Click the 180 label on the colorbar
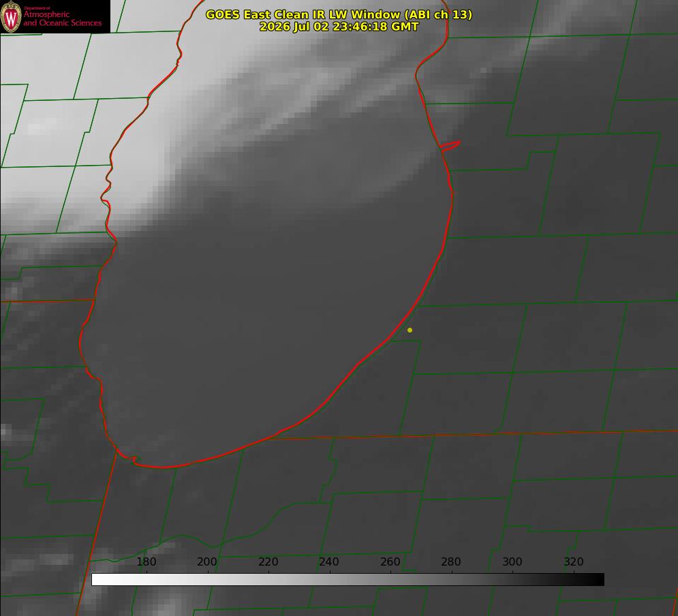 point(146,561)
